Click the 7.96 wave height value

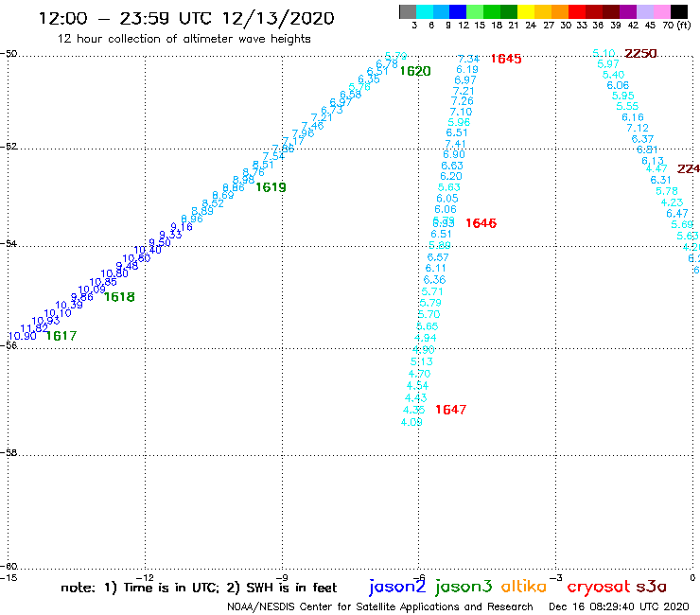coord(303,133)
